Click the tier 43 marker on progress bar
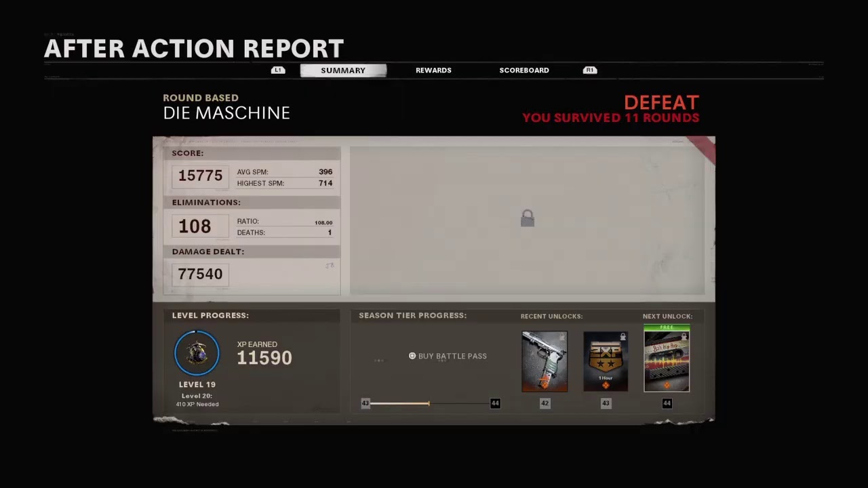868x488 pixels. [x=366, y=403]
